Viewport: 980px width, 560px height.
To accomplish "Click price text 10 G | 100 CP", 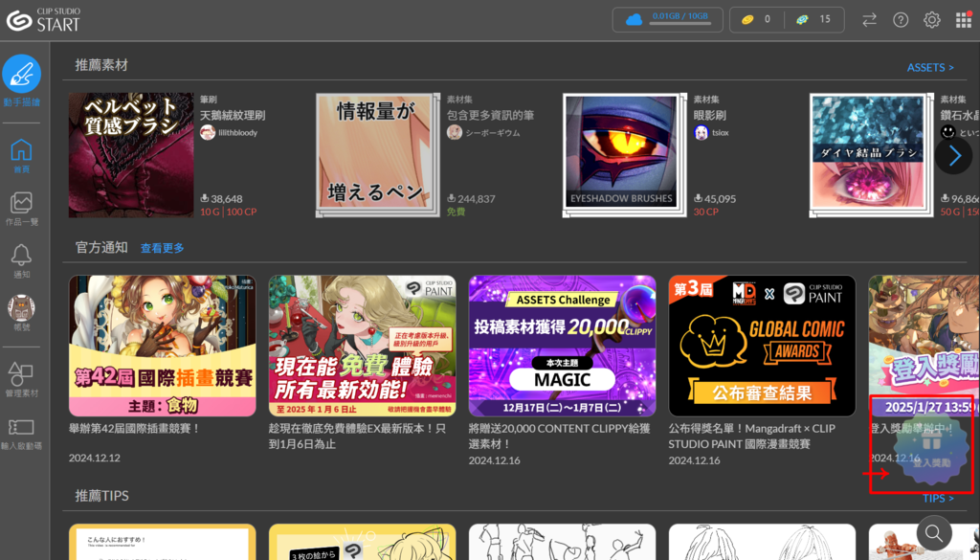I will click(229, 212).
